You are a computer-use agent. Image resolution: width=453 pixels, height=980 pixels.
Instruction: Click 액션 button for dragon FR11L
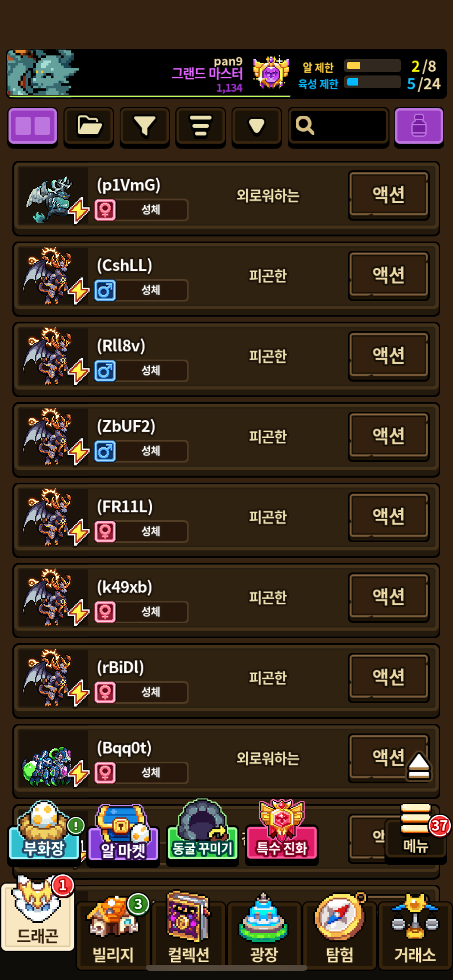389,517
